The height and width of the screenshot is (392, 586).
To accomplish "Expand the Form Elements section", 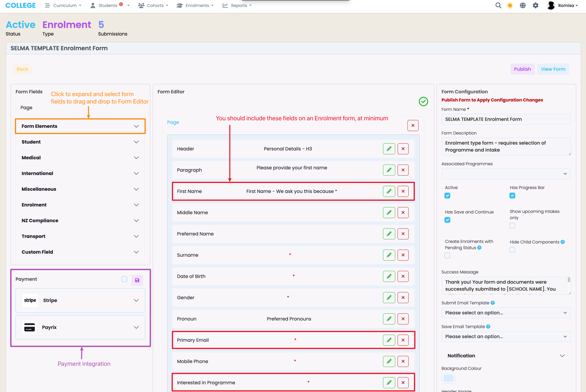I will tap(80, 126).
